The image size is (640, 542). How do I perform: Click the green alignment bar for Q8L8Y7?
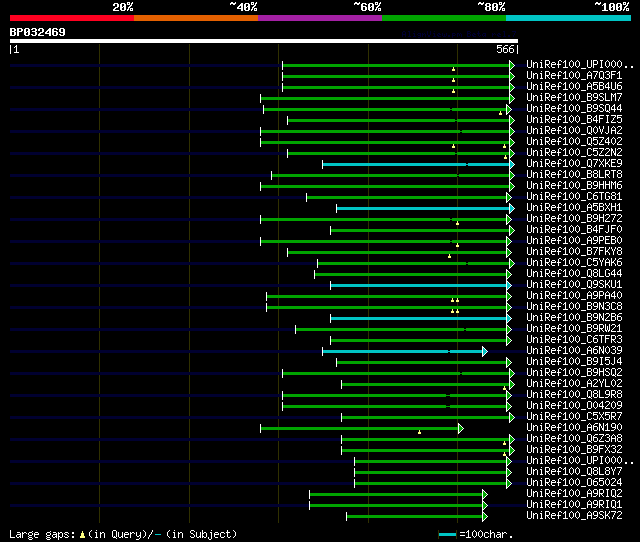431,473
